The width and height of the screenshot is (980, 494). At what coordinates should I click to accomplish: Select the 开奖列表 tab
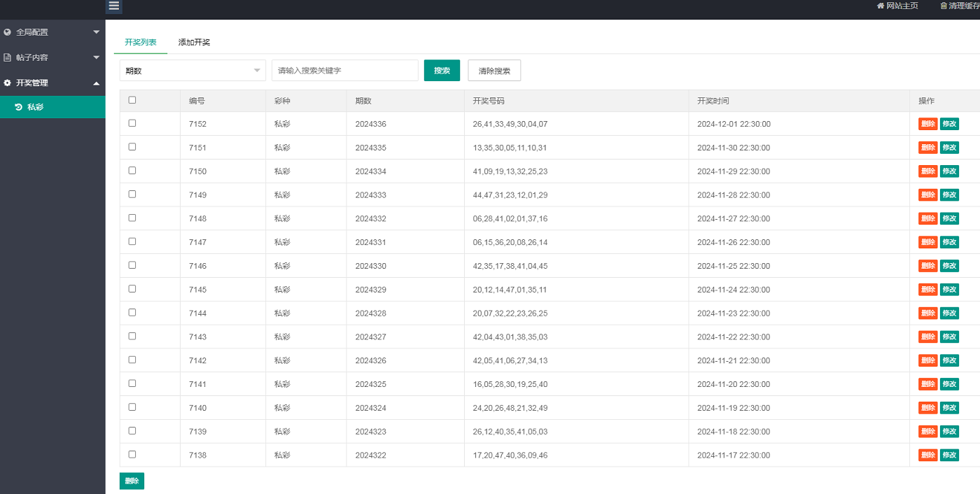coord(141,42)
